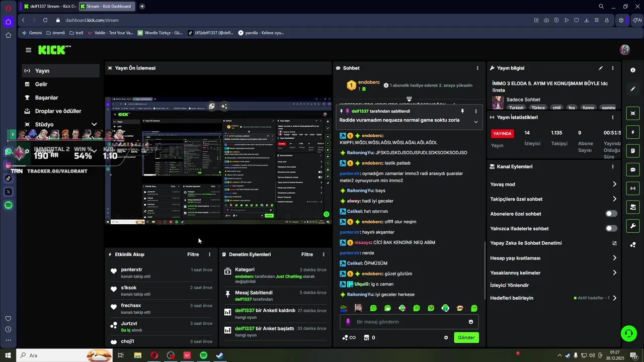Select Gelir in the sidebar
Screen dimensions: 644x362
click(60, 84)
